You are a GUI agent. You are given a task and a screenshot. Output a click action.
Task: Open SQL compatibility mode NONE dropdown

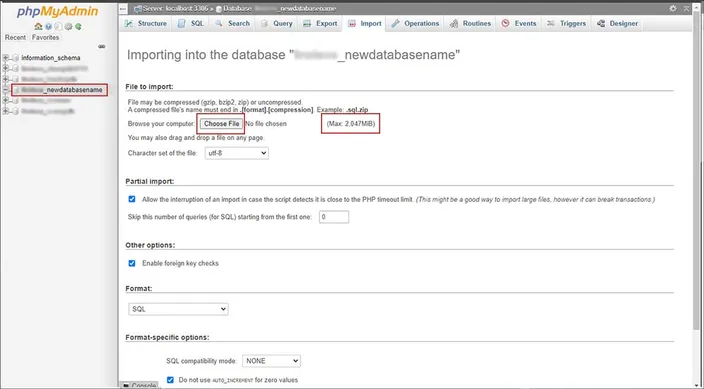tap(271, 361)
